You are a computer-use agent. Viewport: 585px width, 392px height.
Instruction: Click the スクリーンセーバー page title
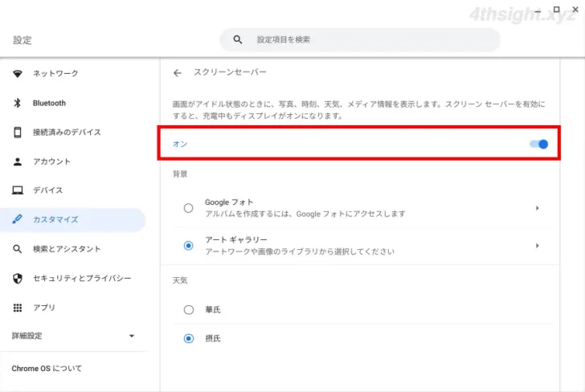tap(230, 72)
